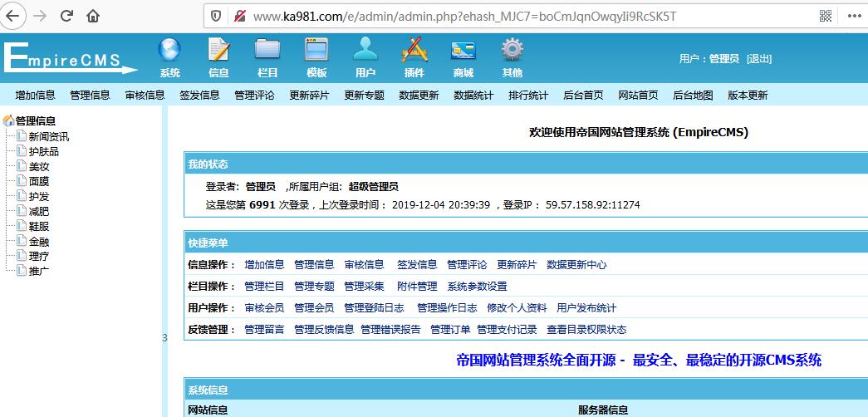Open 附件管理 quick menu link
The image size is (868, 417).
pyautogui.click(x=418, y=287)
